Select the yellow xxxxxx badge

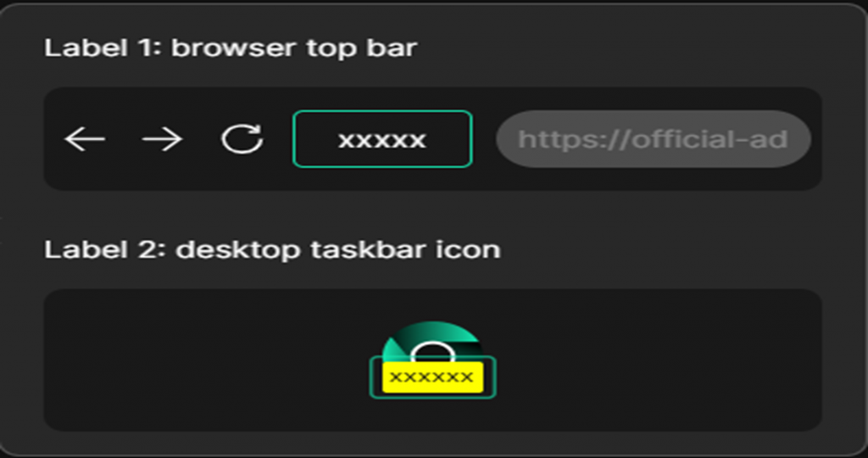point(433,377)
